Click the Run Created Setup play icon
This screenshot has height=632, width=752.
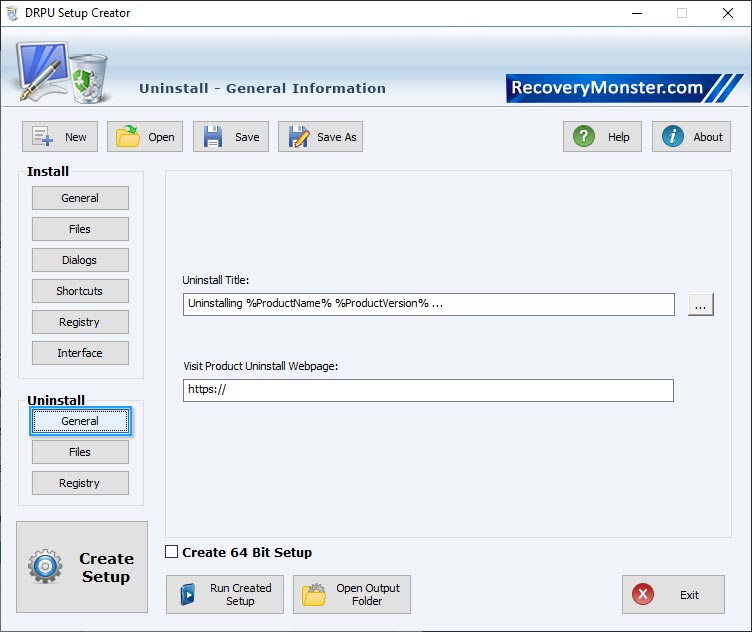188,595
